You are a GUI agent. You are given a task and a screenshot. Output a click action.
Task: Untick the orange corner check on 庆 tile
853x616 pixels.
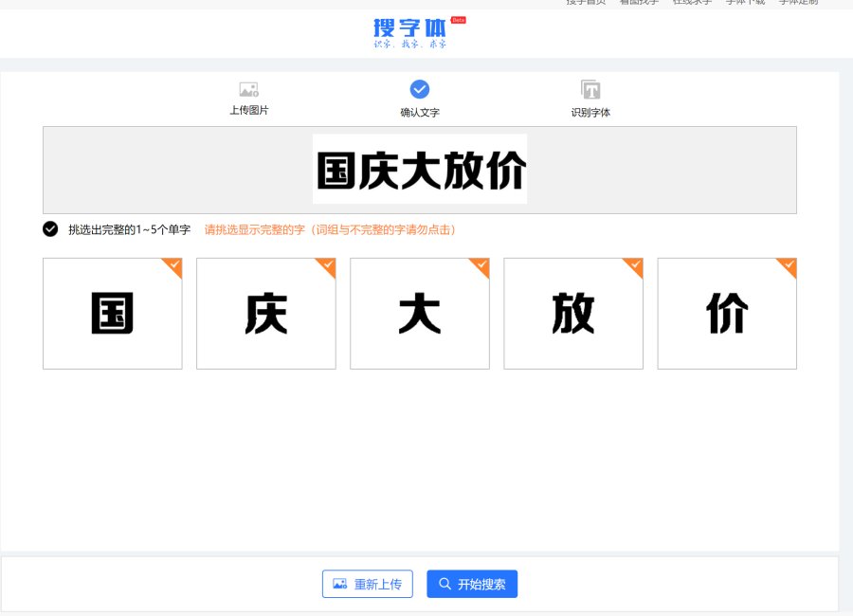tap(326, 266)
